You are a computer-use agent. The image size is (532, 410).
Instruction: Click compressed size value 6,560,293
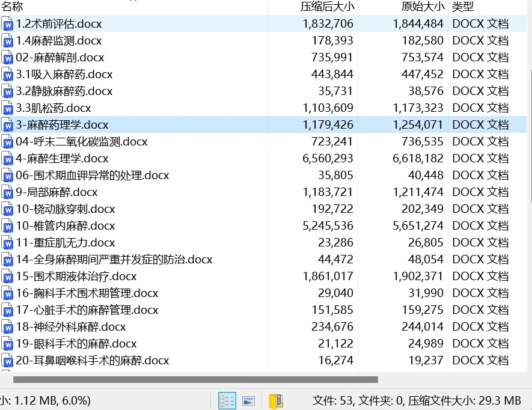328,159
